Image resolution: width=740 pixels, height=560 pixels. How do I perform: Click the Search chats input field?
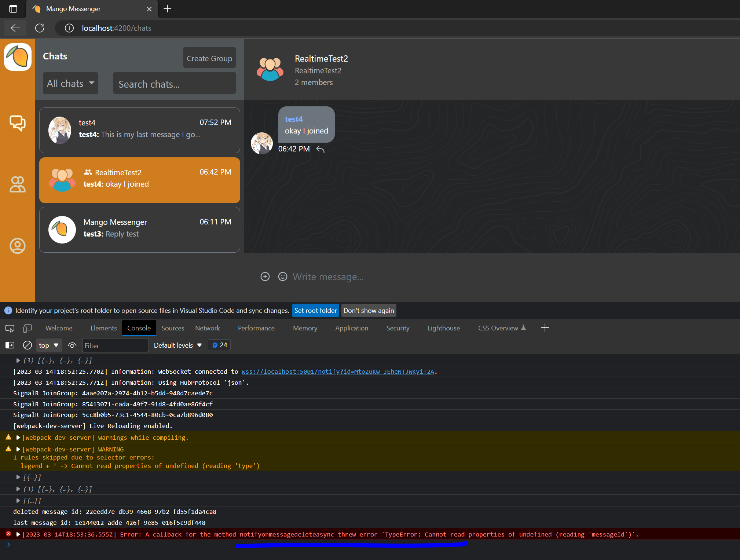pyautogui.click(x=174, y=84)
